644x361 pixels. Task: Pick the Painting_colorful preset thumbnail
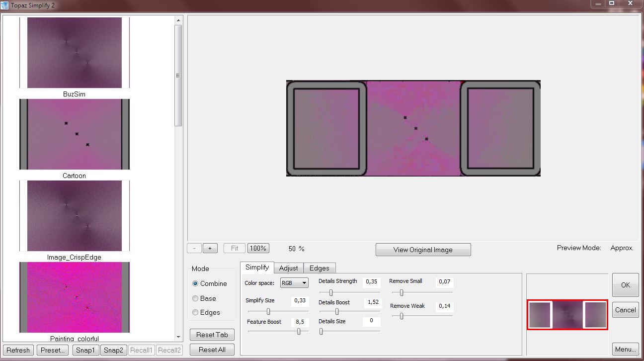click(x=75, y=297)
